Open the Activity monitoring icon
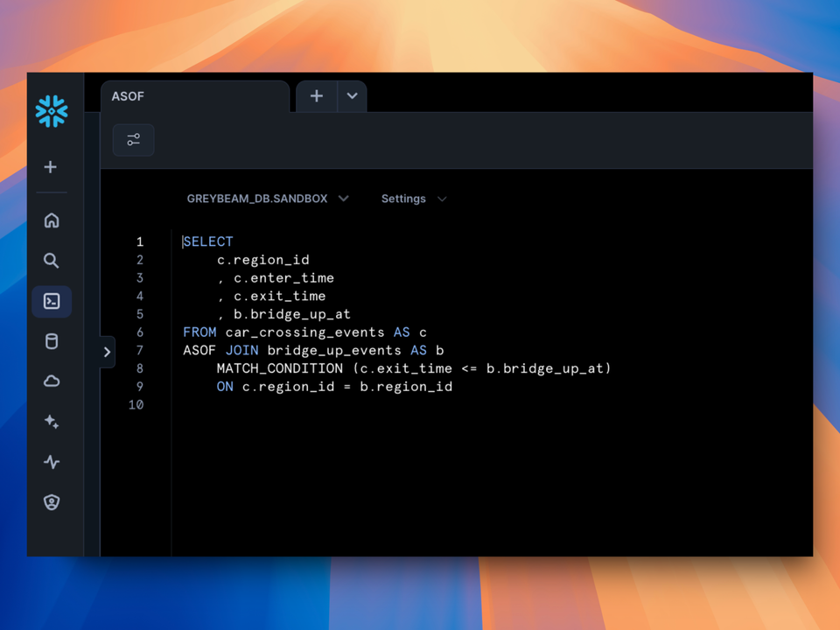The height and width of the screenshot is (630, 840). [x=51, y=462]
